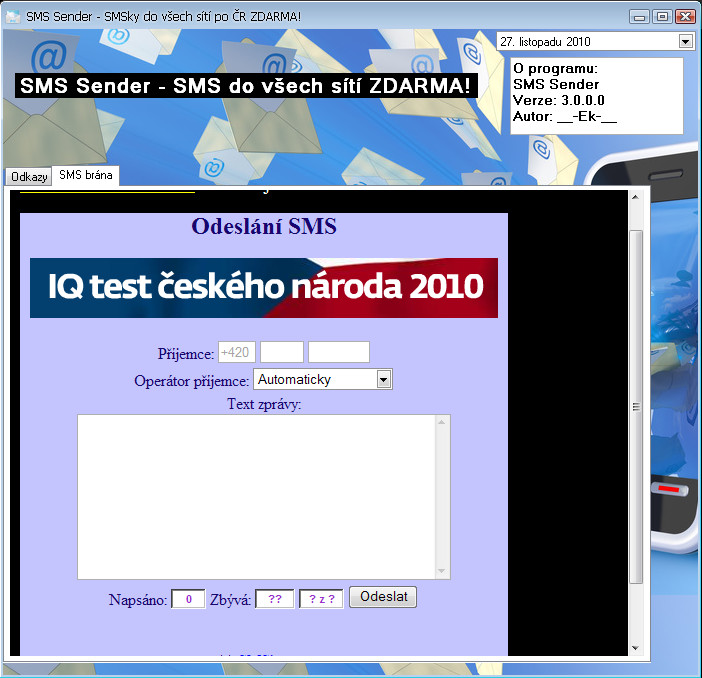Click the SMS Sender ZDARMA header banner text

point(246,86)
